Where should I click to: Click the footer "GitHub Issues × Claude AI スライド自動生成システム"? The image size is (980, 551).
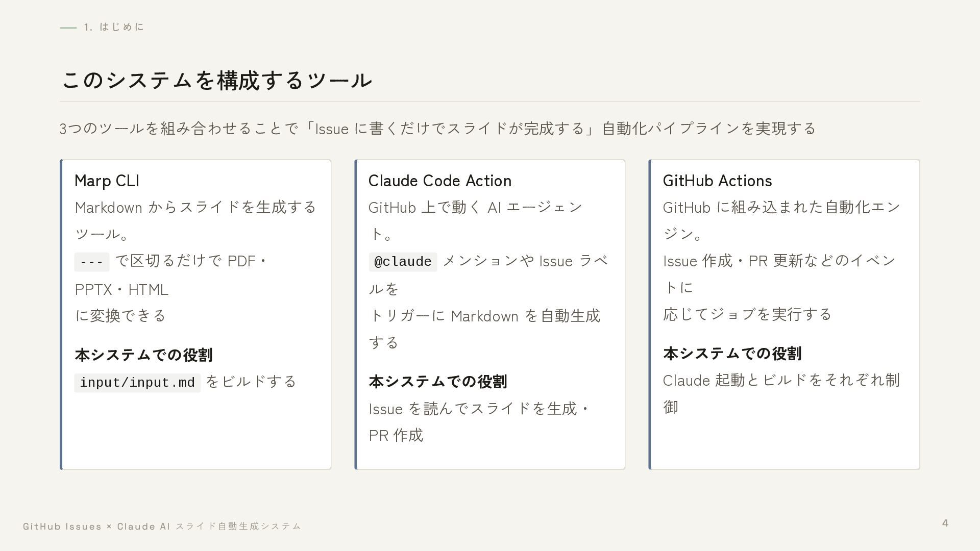coord(162,527)
